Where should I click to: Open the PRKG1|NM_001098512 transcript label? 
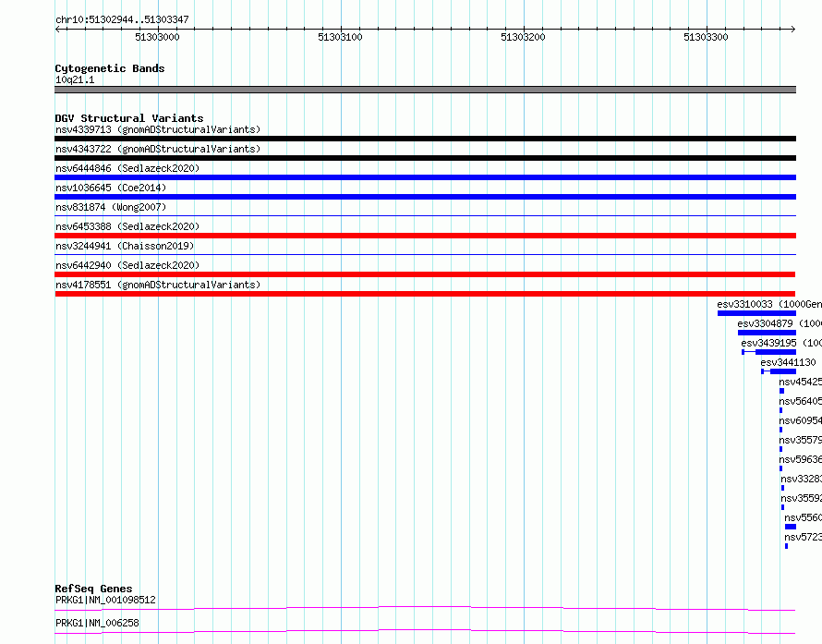point(105,600)
